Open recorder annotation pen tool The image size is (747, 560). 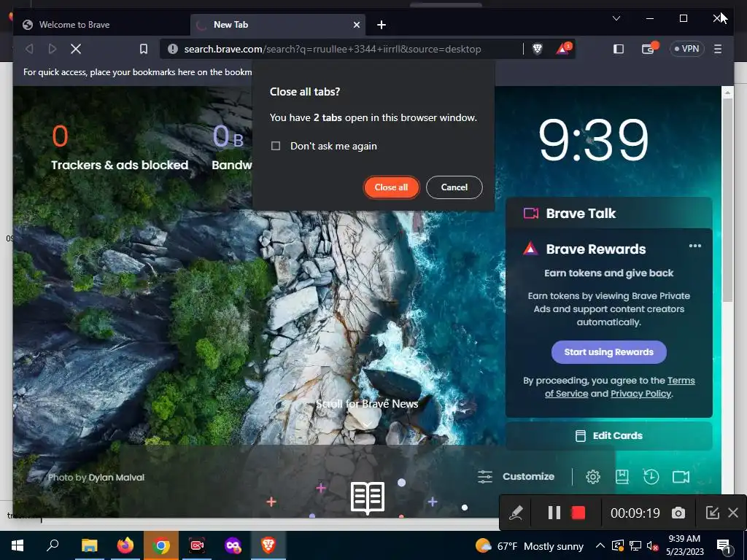[x=516, y=513]
